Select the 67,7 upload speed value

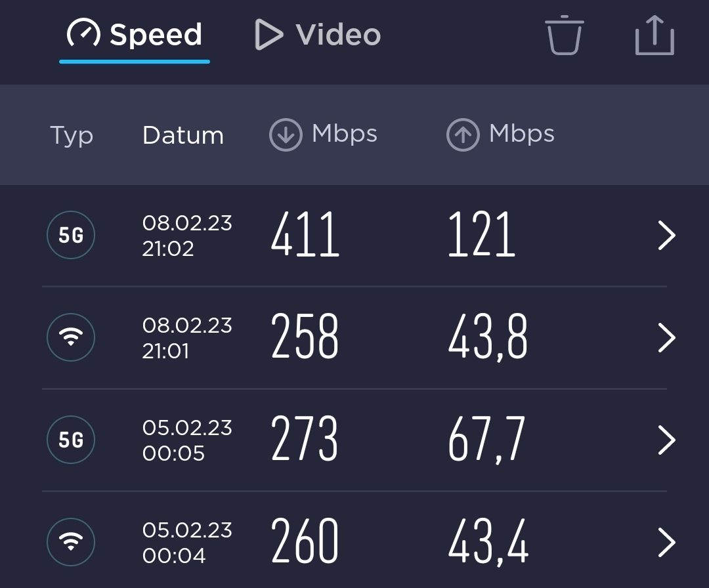pyautogui.click(x=486, y=440)
